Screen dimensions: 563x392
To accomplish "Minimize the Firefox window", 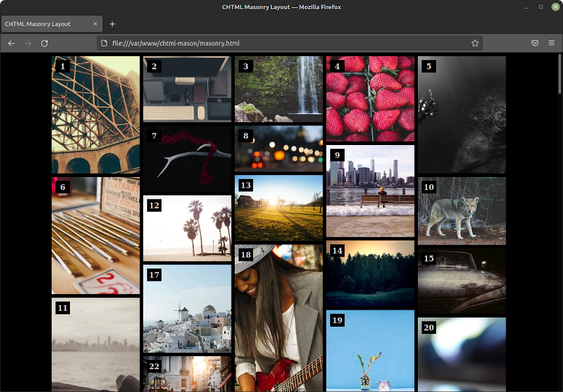I will 526,7.
